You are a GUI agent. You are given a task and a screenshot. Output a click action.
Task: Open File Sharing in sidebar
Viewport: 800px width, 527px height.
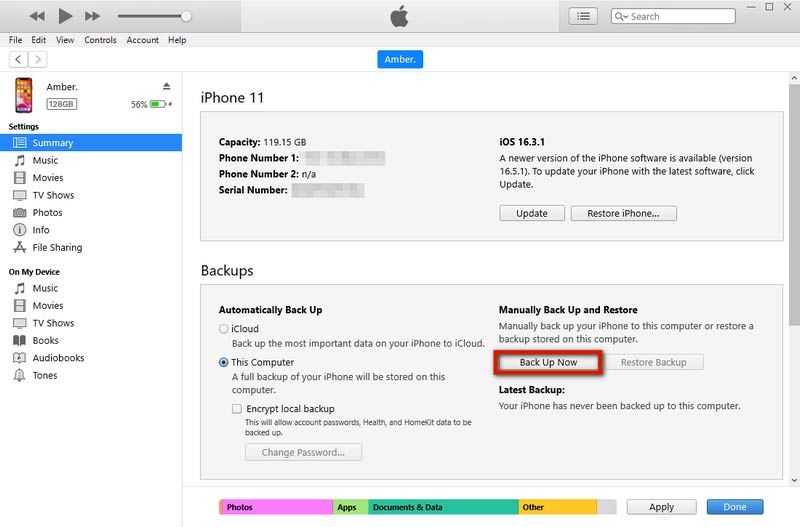[x=57, y=248]
